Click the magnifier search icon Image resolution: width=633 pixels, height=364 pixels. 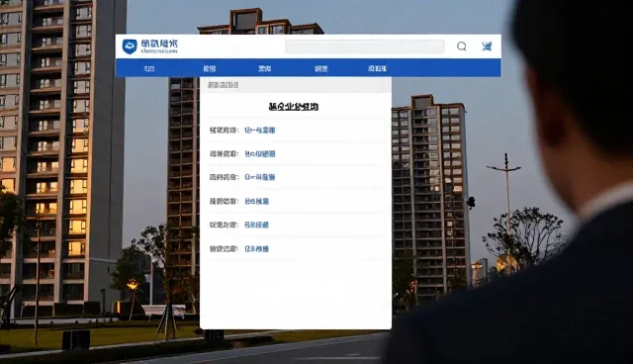click(462, 46)
